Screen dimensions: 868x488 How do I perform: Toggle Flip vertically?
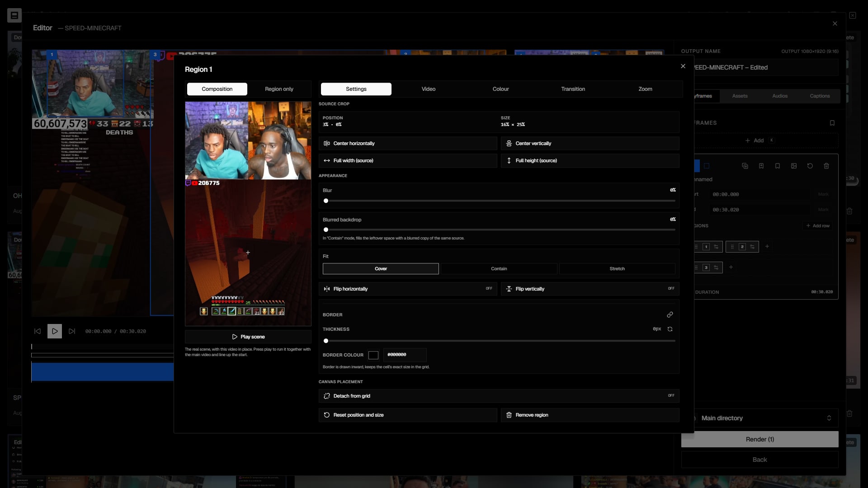point(590,289)
